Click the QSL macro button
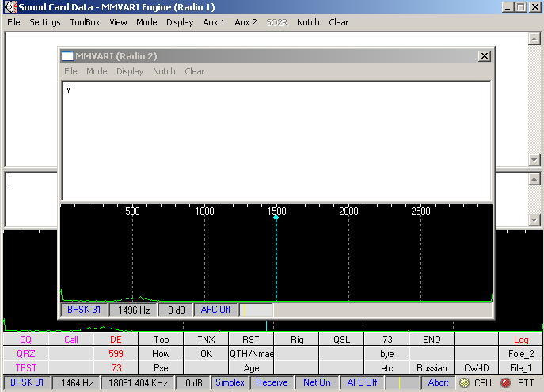 (x=341, y=339)
